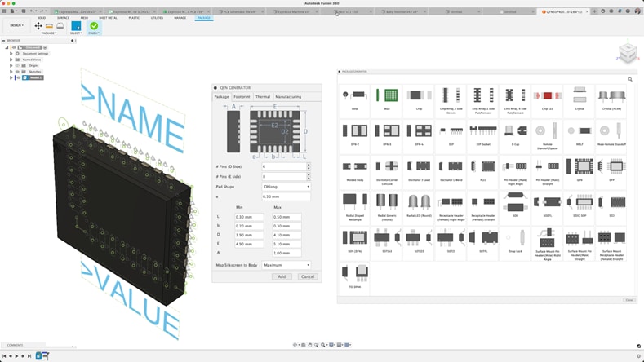The width and height of the screenshot is (644, 362).
Task: Click the A max field 1.00 mm
Action: click(286, 254)
